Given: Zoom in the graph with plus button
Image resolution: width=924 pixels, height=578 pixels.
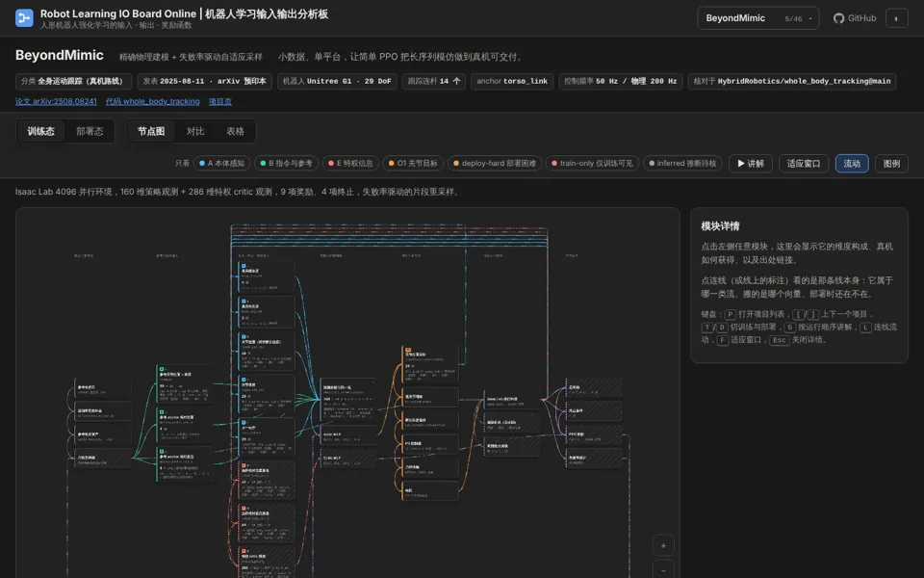Looking at the screenshot, I should [663, 545].
